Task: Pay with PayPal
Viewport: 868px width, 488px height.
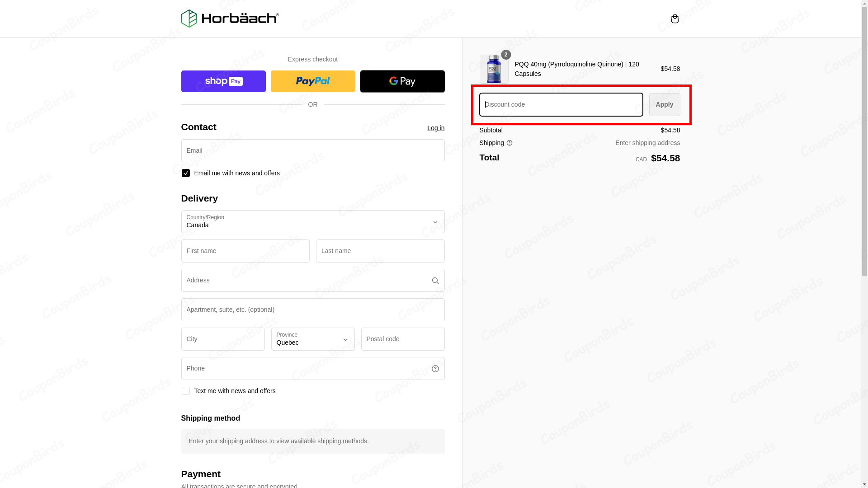Action: (x=313, y=81)
